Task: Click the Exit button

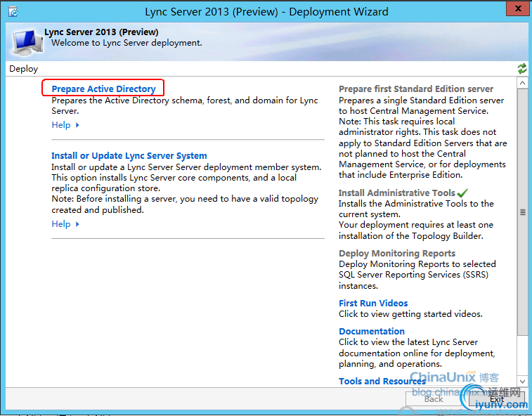Action: 497,399
